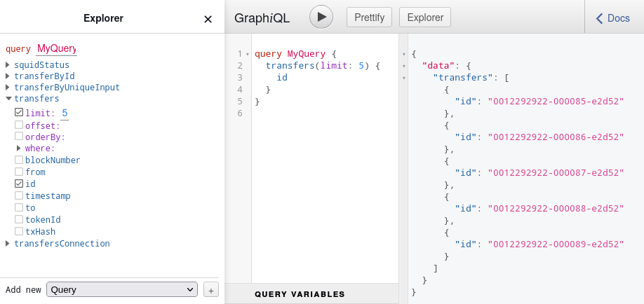Uncheck the limit argument checkbox
The height and width of the screenshot is (304, 644).
[x=19, y=112]
